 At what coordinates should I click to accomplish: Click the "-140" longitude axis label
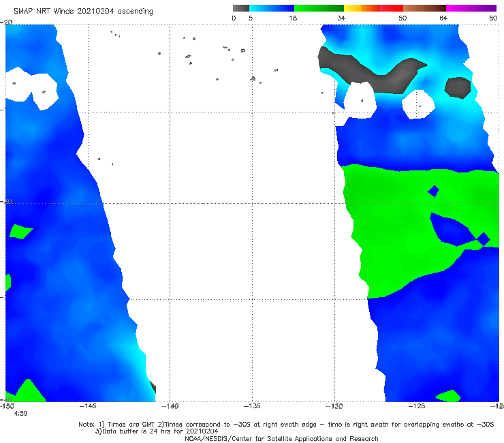point(170,406)
